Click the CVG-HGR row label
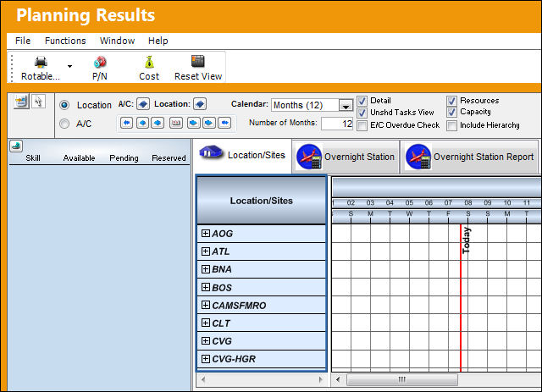This screenshot has height=392, width=542. (234, 359)
